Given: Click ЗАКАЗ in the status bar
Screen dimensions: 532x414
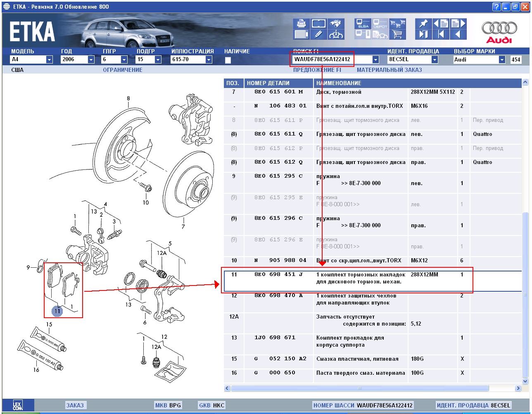Looking at the screenshot, I should pos(75,405).
